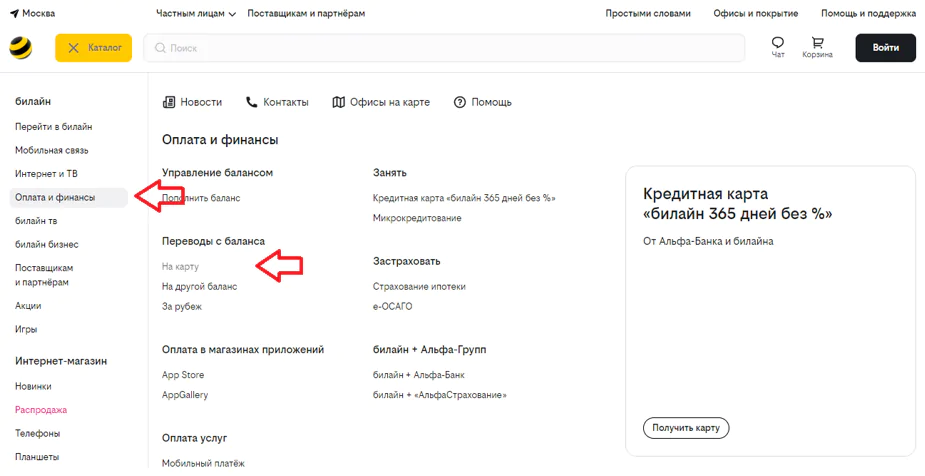Close the Каталог menu via X button
This screenshot has width=925, height=476.
point(74,48)
